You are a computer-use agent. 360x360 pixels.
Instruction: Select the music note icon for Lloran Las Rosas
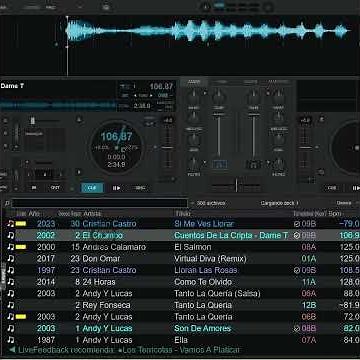pyautogui.click(x=11, y=270)
